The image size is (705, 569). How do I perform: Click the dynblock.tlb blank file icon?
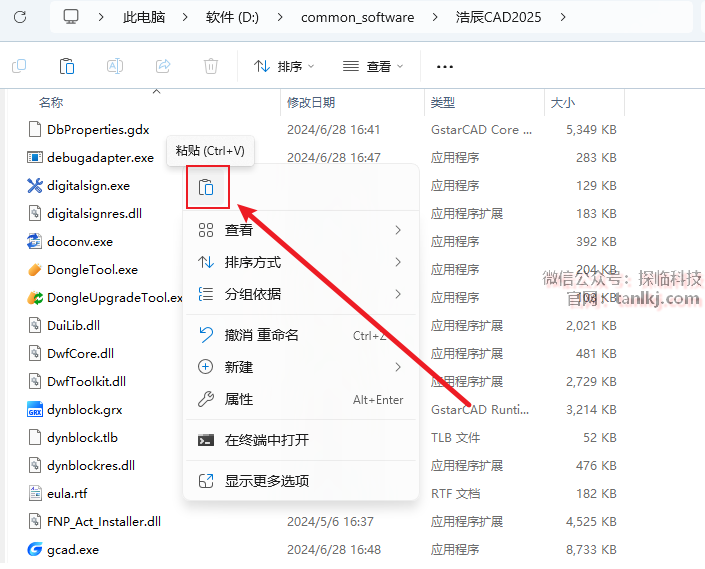pos(35,437)
